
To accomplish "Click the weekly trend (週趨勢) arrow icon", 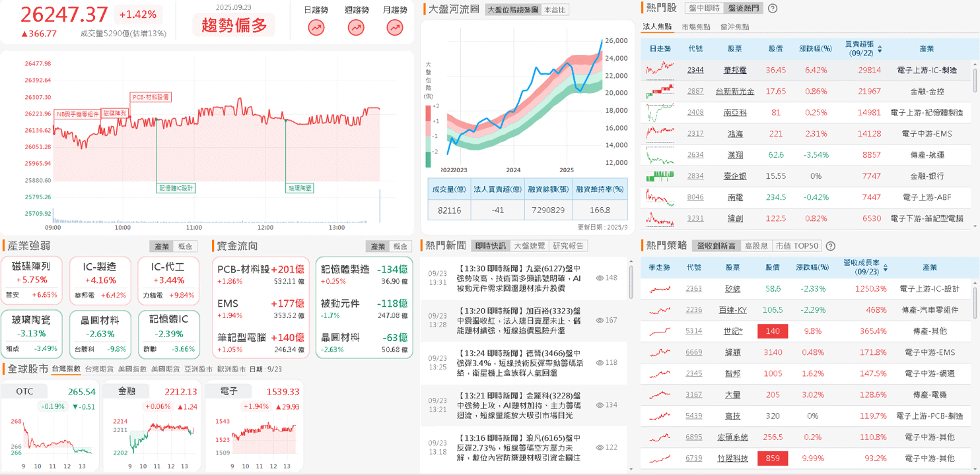I will 356,28.
